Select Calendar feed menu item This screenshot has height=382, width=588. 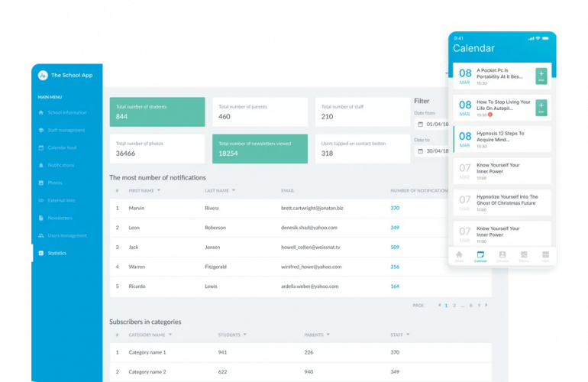click(x=62, y=148)
